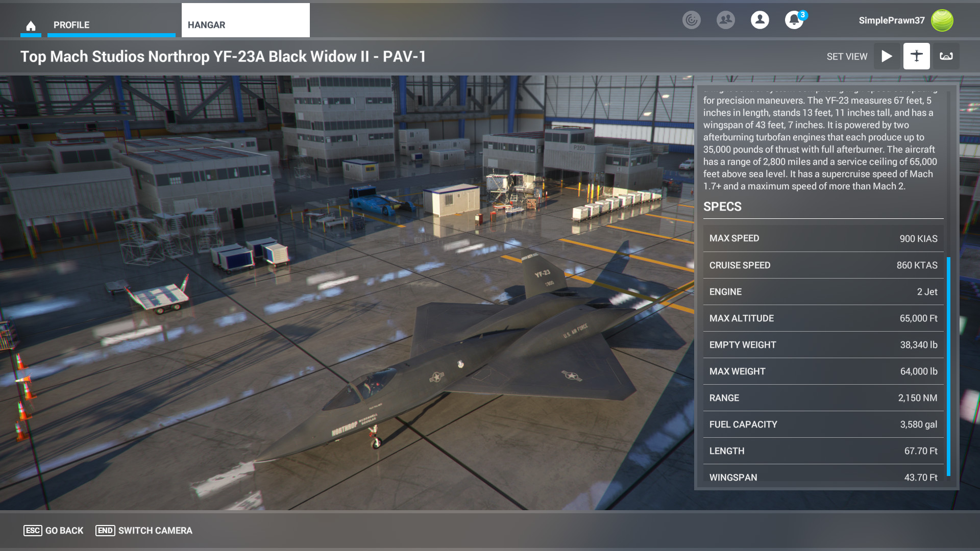Click the home icon
980x551 pixels.
click(31, 26)
